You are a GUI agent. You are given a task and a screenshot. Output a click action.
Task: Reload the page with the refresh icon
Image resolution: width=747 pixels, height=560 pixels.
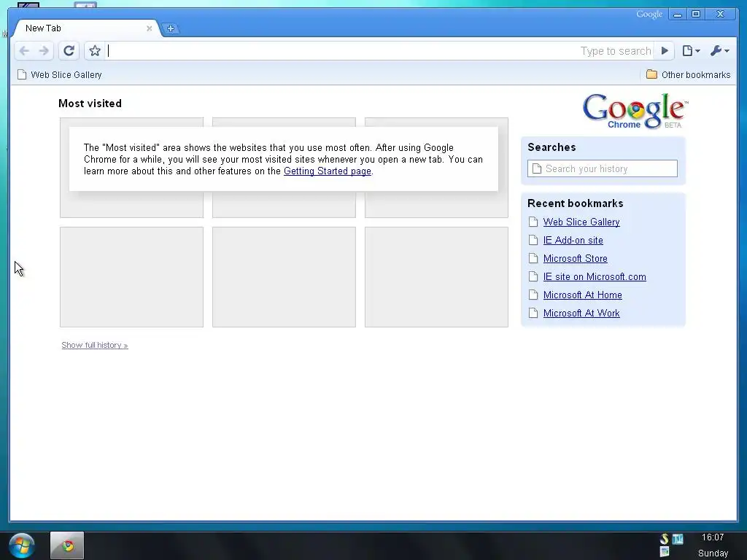69,51
